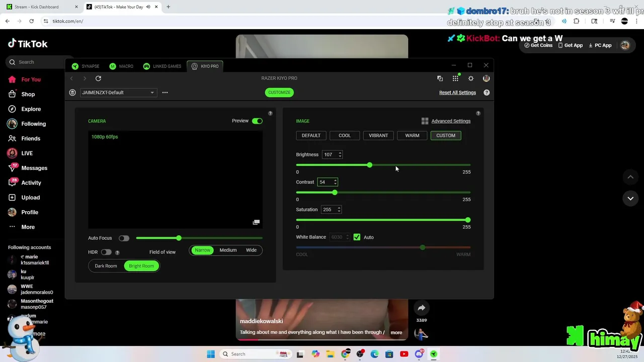Select Dark Room lighting mode
The width and height of the screenshot is (644, 362).
coord(106,266)
